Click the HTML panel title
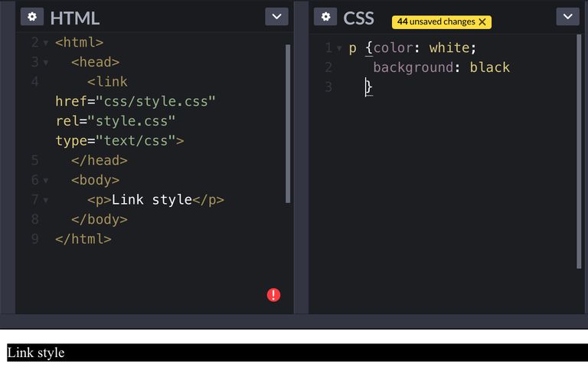 [74, 18]
